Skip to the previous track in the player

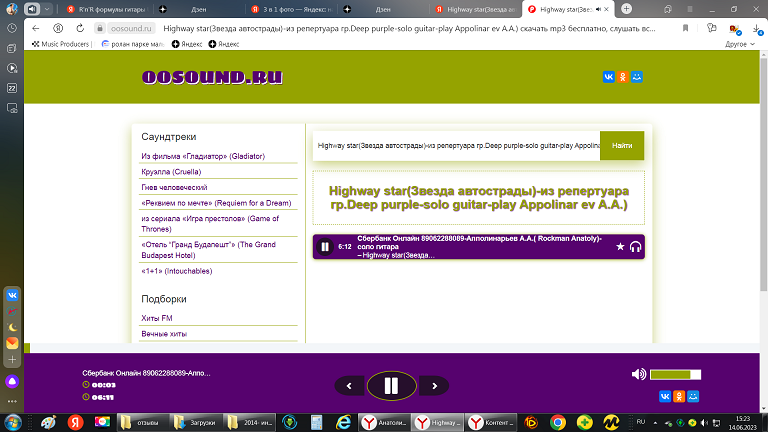point(349,386)
